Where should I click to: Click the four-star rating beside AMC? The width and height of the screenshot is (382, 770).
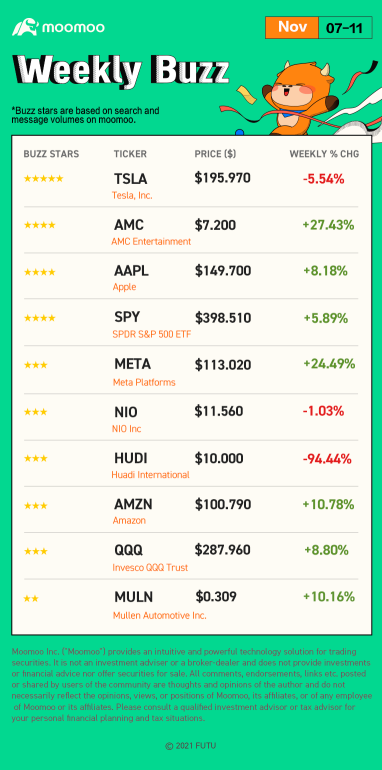(x=39, y=225)
